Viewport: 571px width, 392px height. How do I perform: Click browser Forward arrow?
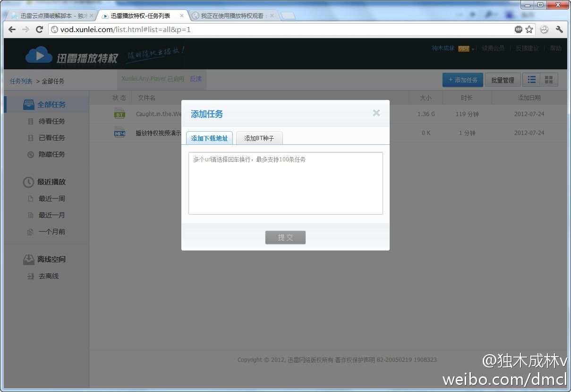[x=26, y=29]
